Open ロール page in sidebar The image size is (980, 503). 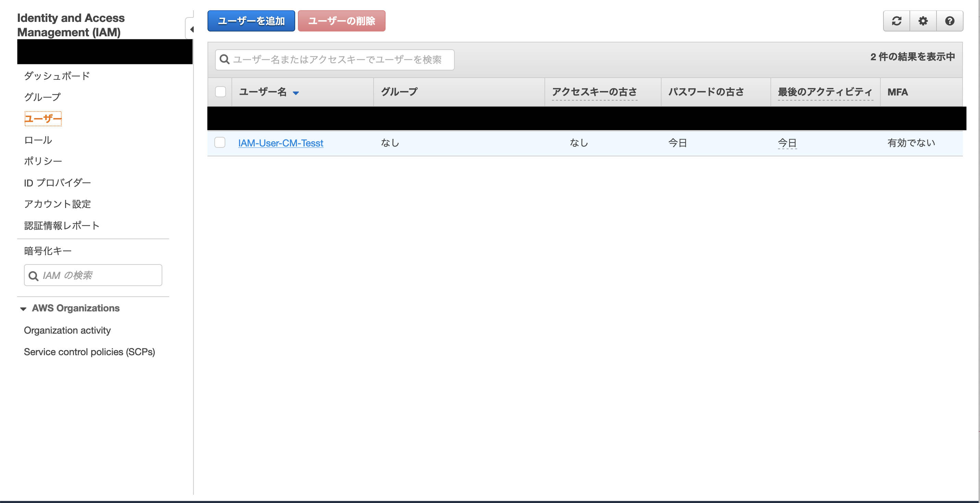[x=38, y=140]
